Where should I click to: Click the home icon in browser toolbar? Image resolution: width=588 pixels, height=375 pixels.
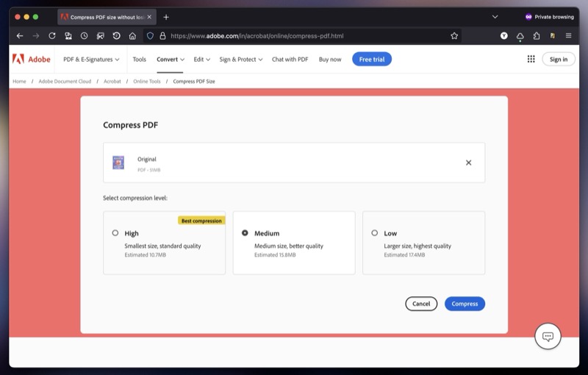tap(132, 36)
